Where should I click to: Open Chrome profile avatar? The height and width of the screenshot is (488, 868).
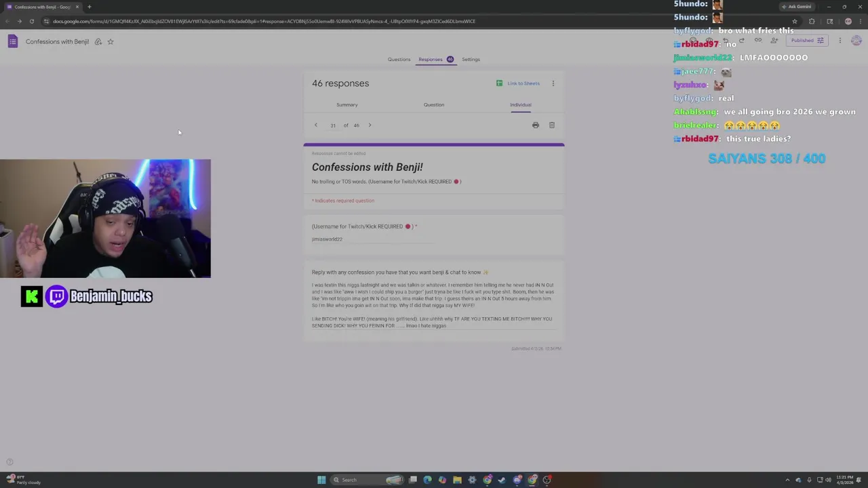tap(848, 21)
